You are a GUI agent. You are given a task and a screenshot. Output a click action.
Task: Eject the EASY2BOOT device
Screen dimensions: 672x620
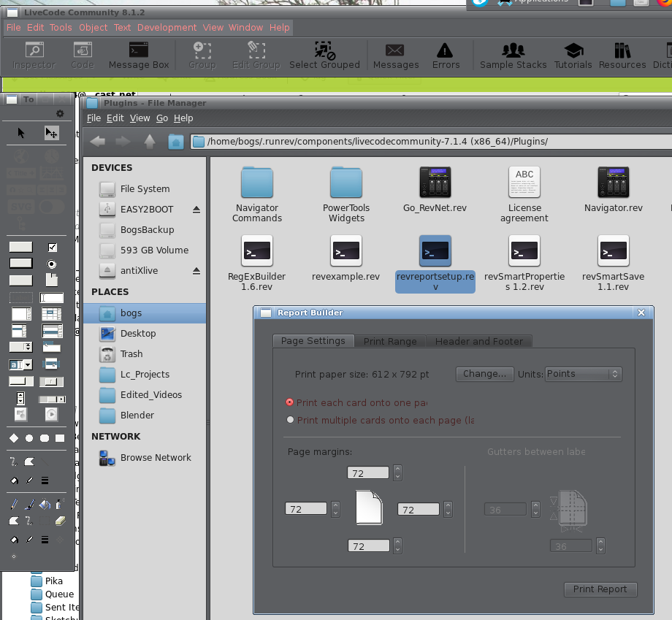tap(196, 210)
